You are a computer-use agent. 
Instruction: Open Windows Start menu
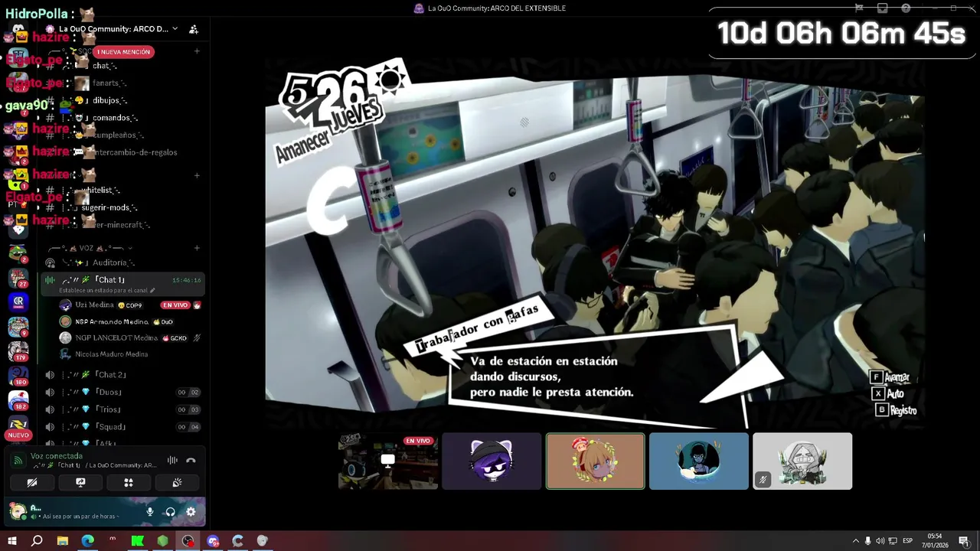(x=12, y=541)
